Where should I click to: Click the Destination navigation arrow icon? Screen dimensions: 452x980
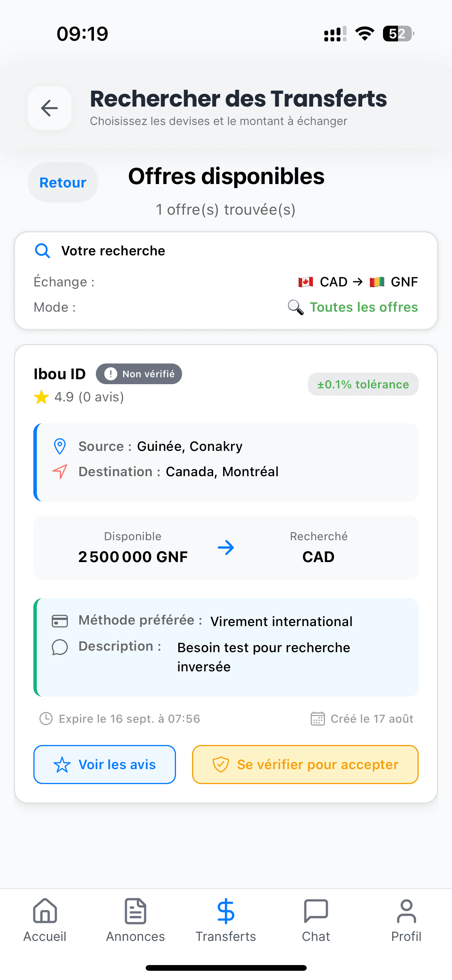pos(60,472)
